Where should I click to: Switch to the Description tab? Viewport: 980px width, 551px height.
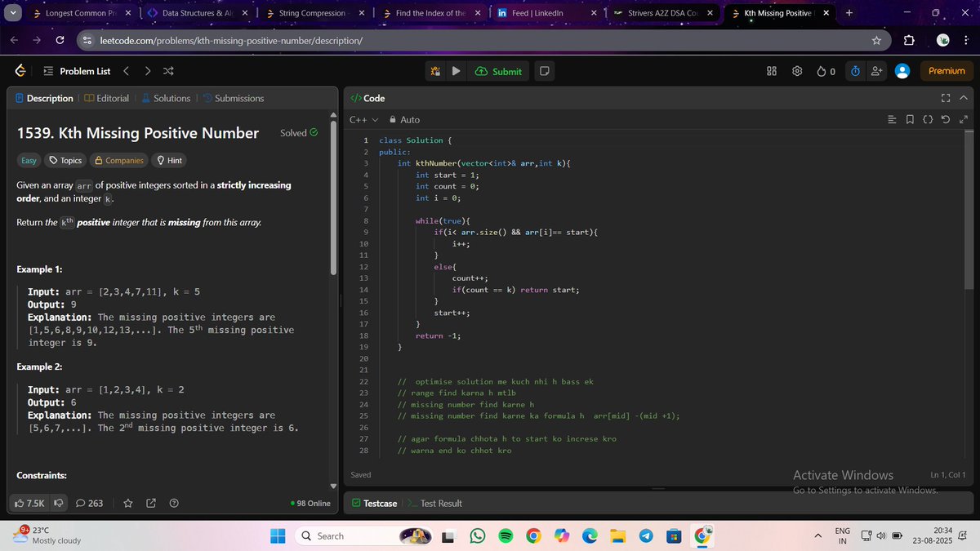[x=45, y=98]
